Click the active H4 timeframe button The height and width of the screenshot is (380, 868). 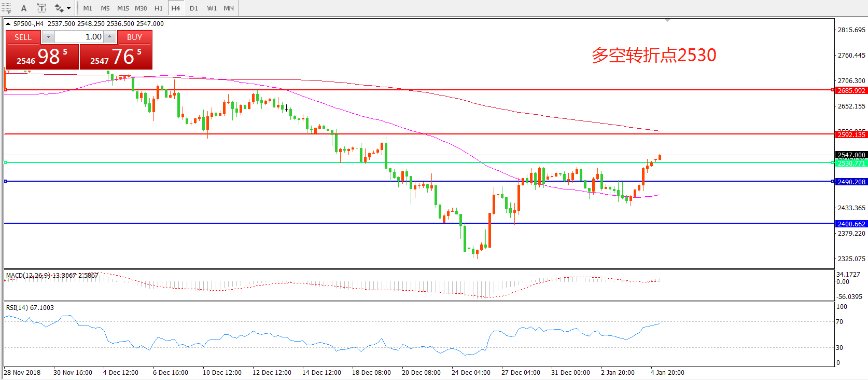[x=176, y=8]
